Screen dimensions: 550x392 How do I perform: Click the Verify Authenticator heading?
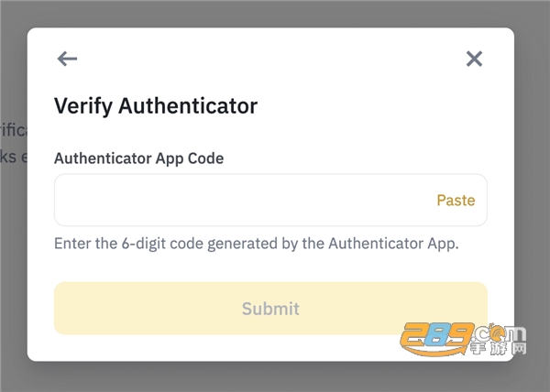pyautogui.click(x=156, y=106)
